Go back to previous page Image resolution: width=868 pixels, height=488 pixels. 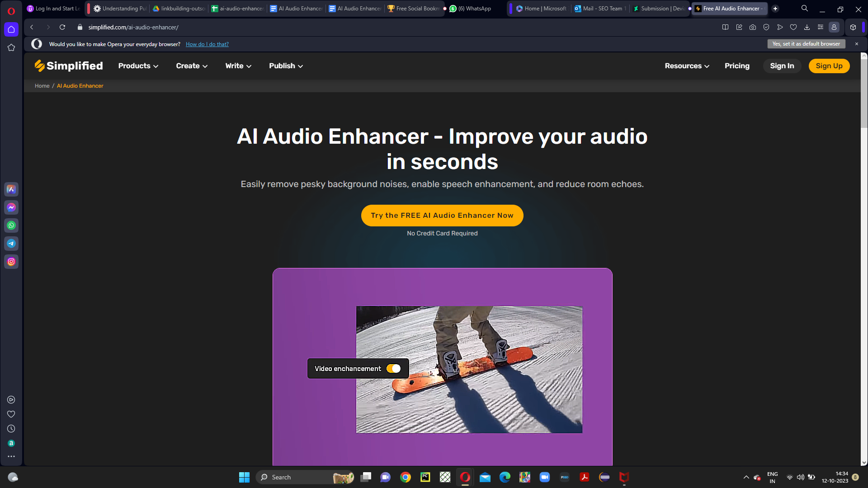(x=32, y=27)
